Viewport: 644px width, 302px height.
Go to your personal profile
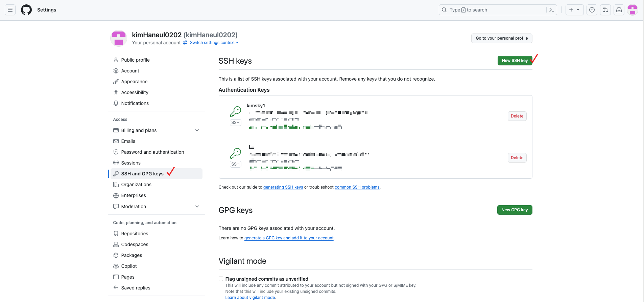[x=502, y=38]
